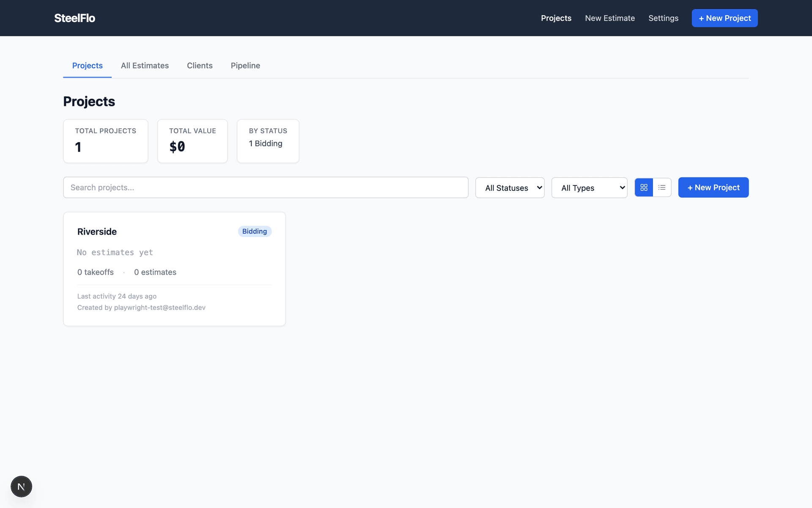Click the Bidding badge on Riverside
The height and width of the screenshot is (508, 812).
pos(254,231)
